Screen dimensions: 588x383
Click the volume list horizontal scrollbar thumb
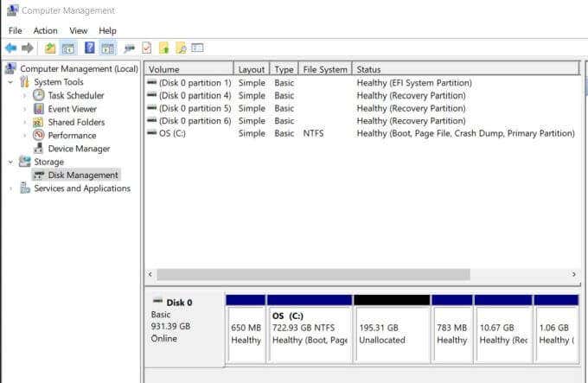coord(313,274)
